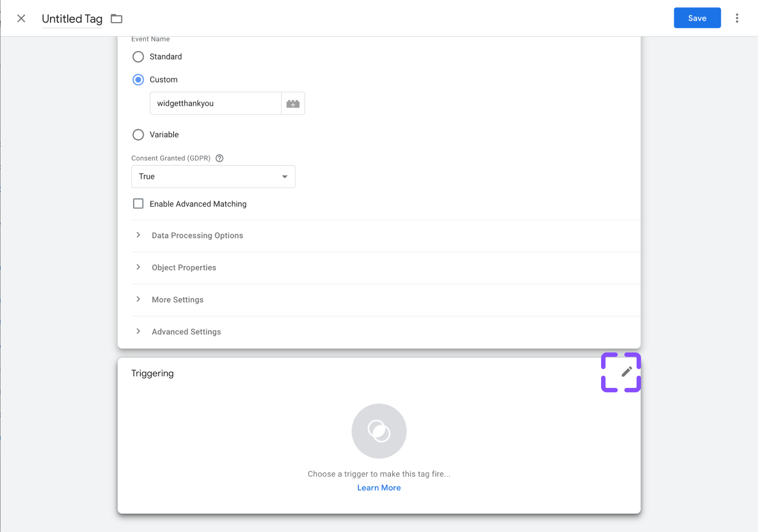Image resolution: width=758 pixels, height=532 pixels.
Task: Click the insert variable icon next to event name
Action: 293,104
